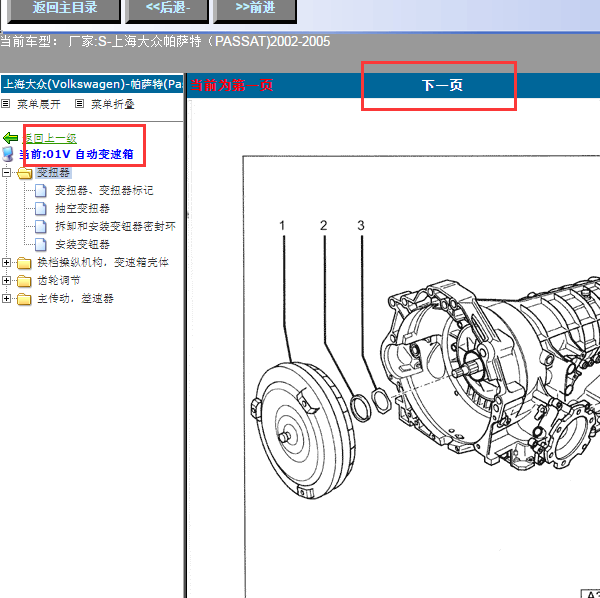The height and width of the screenshot is (598, 600).
Task: Click the folder icon of 齿轮调节
Action: 24,281
